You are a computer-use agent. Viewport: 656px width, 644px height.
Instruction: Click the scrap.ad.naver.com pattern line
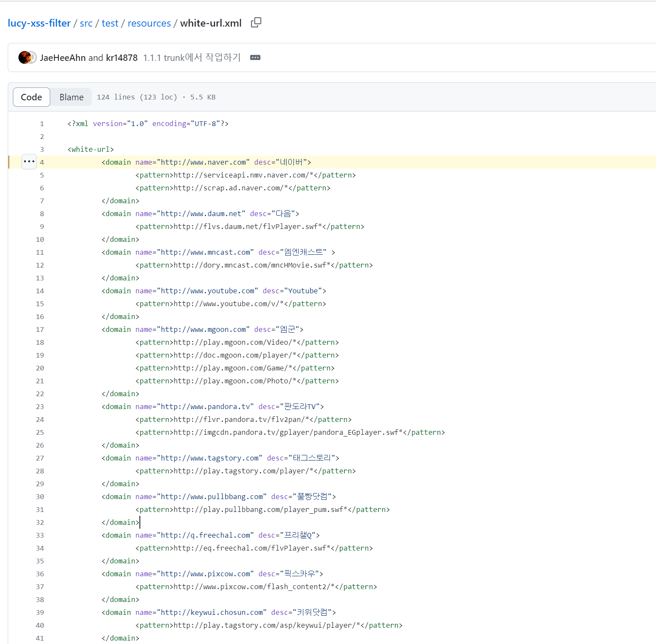click(x=233, y=188)
